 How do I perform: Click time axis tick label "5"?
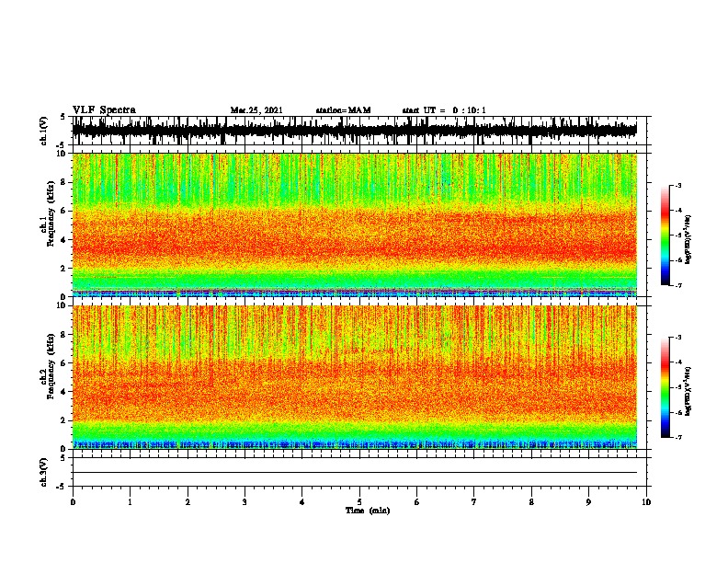click(359, 502)
